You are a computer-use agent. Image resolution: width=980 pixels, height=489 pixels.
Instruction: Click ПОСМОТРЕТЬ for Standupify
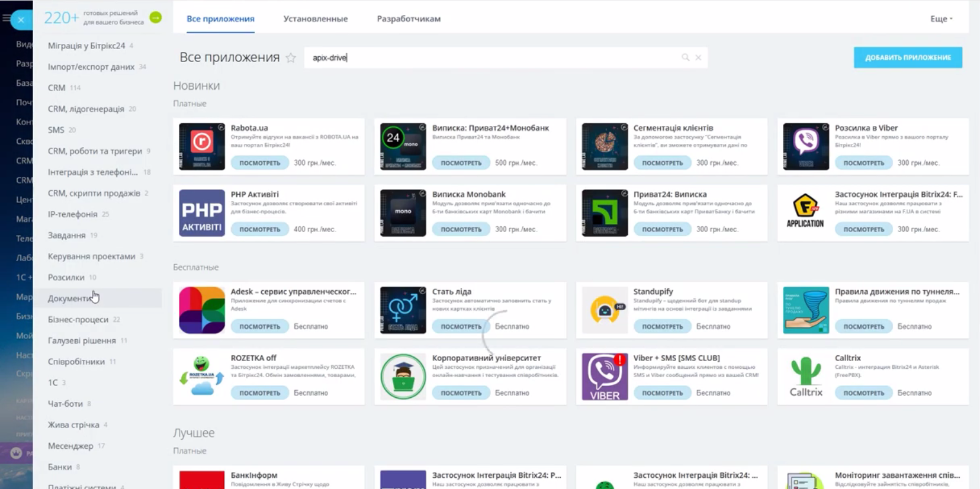pos(663,326)
